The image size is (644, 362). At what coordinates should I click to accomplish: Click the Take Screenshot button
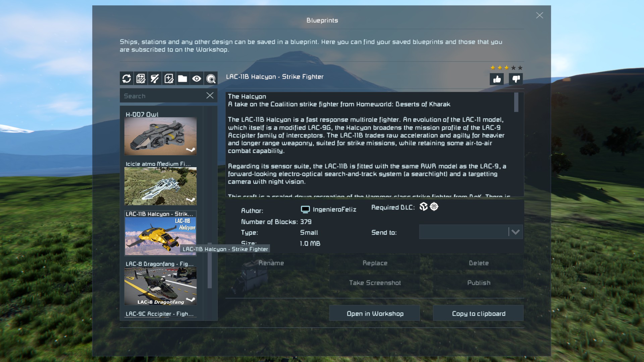pos(375,283)
